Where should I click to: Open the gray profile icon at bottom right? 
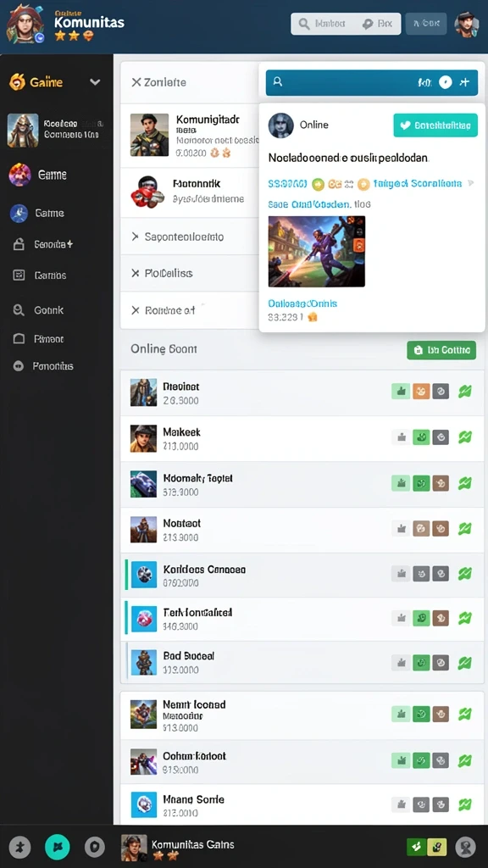[465, 847]
